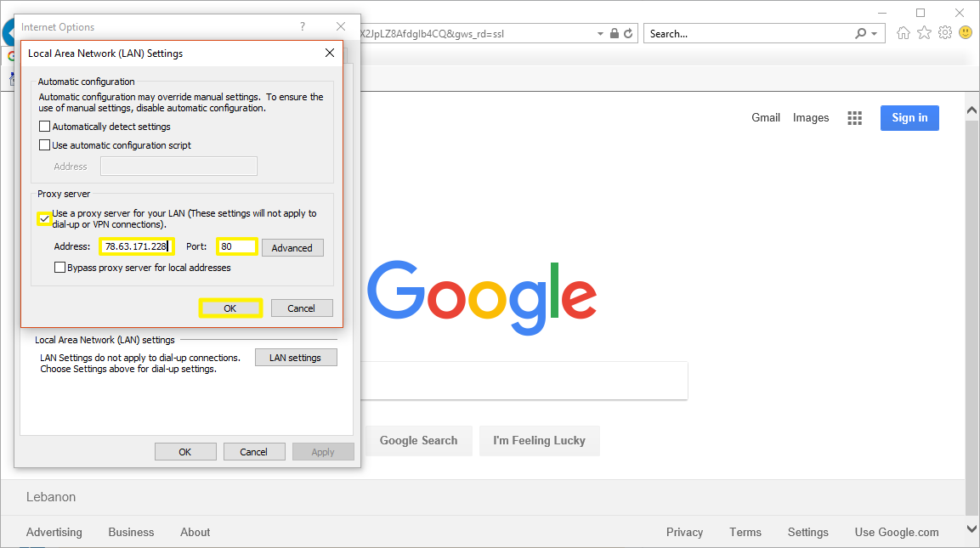Click the page scrollbar down arrow

pos(972,528)
